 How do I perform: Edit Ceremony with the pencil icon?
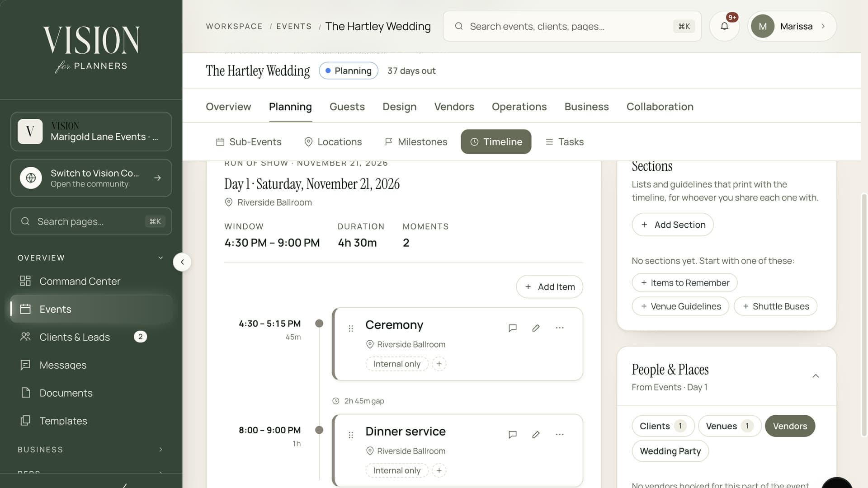pos(536,328)
